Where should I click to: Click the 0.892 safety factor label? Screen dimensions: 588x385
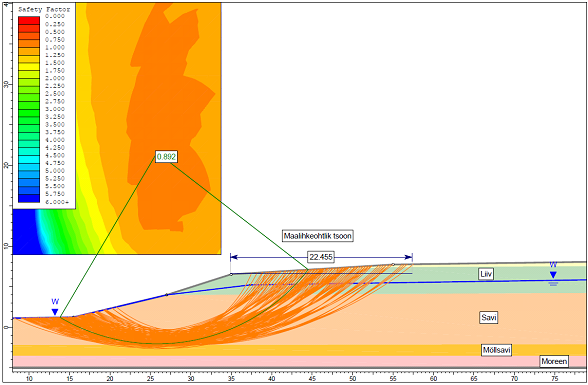tap(166, 157)
